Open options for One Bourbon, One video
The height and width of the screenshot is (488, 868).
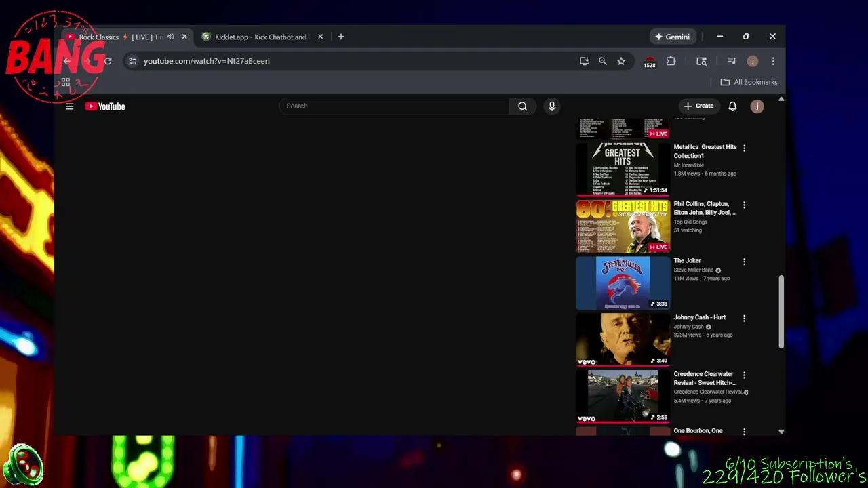pyautogui.click(x=744, y=431)
